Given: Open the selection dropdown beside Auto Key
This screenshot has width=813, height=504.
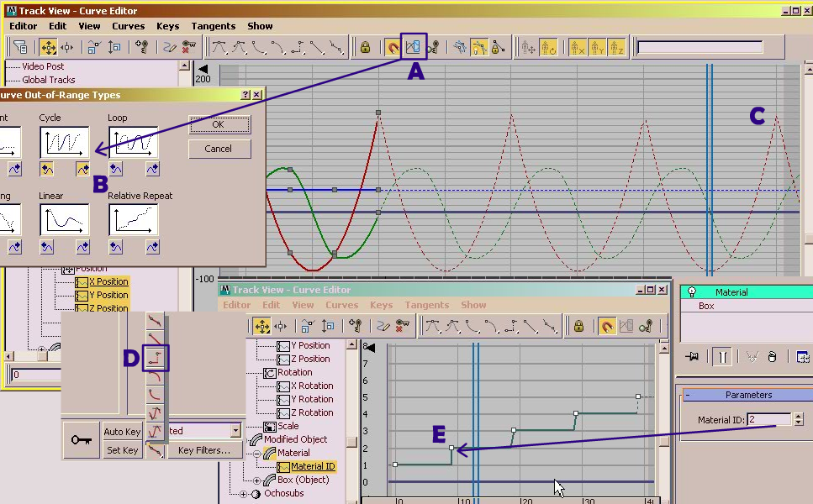Looking at the screenshot, I should click(x=236, y=430).
